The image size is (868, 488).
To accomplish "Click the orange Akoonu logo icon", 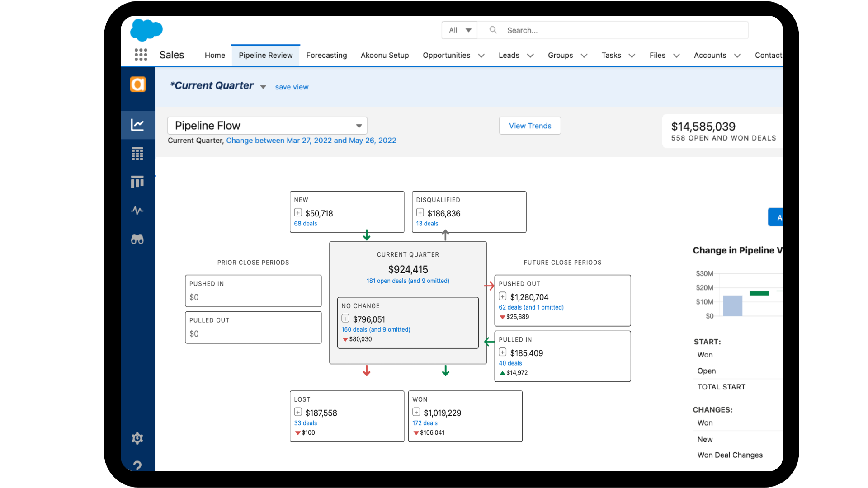I will pyautogui.click(x=138, y=84).
